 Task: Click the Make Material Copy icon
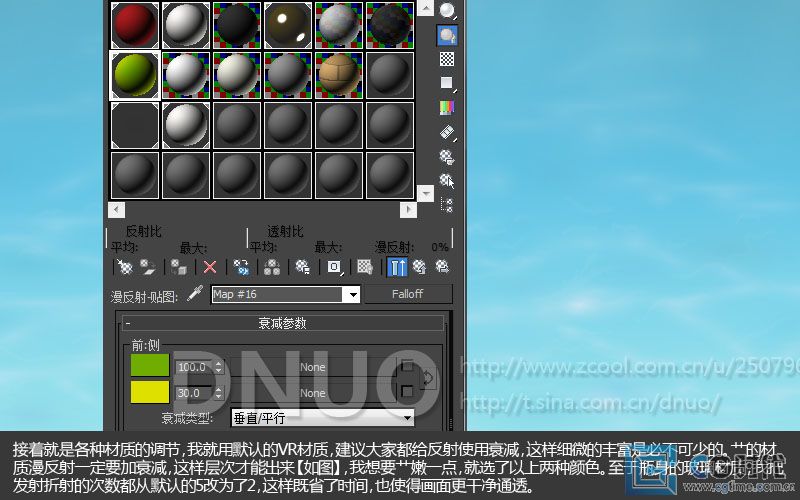(x=241, y=267)
